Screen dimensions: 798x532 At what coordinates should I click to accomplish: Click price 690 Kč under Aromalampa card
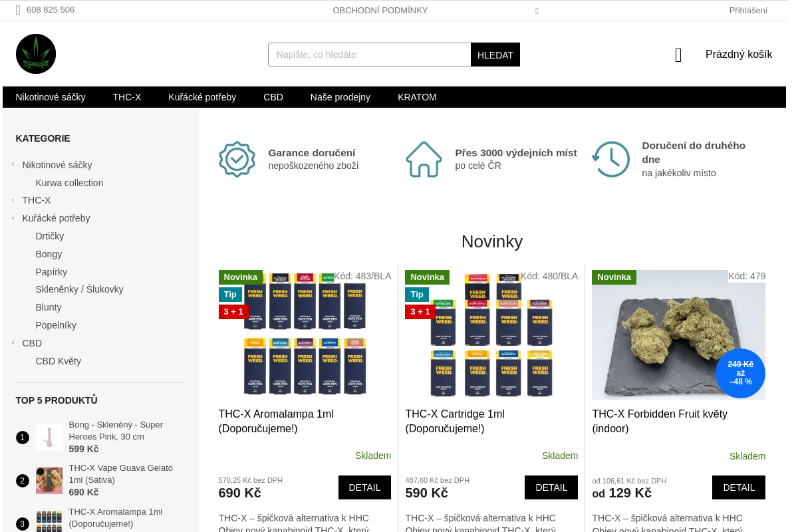click(x=239, y=493)
